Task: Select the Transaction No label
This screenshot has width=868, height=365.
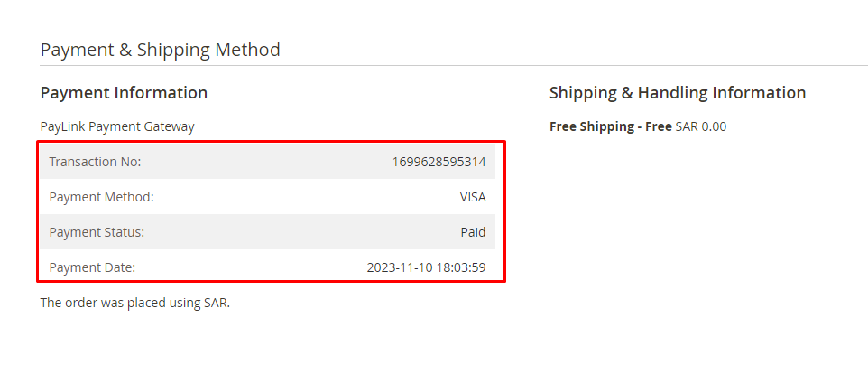Action: coord(95,162)
